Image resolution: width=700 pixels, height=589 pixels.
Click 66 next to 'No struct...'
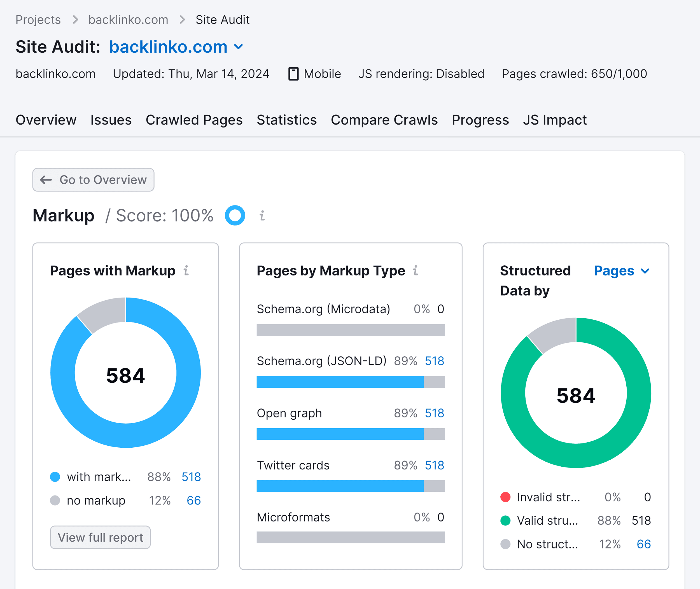point(644,544)
